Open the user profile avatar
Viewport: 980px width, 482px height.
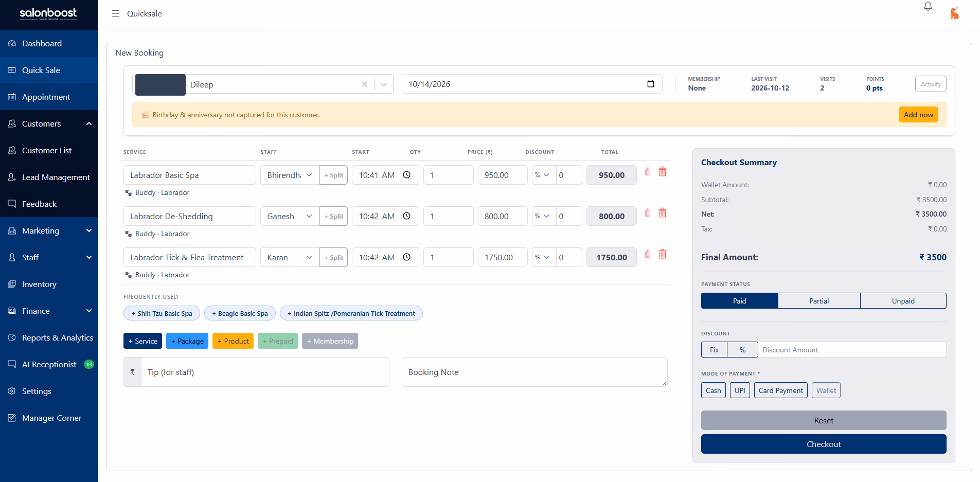coord(955,13)
